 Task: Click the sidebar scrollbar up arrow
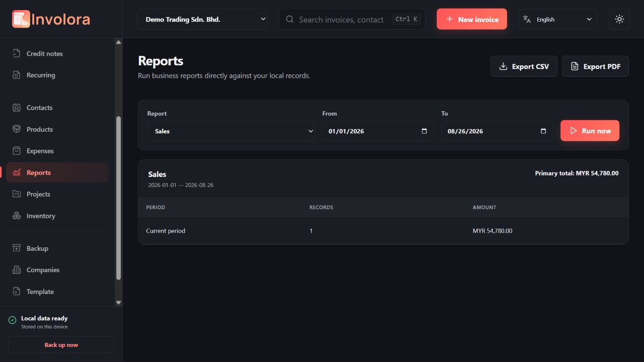tap(119, 42)
